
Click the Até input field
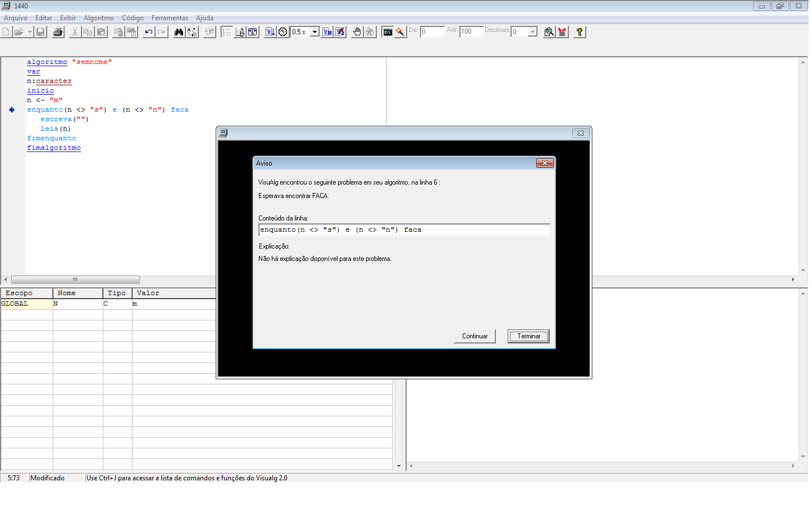pyautogui.click(x=471, y=32)
